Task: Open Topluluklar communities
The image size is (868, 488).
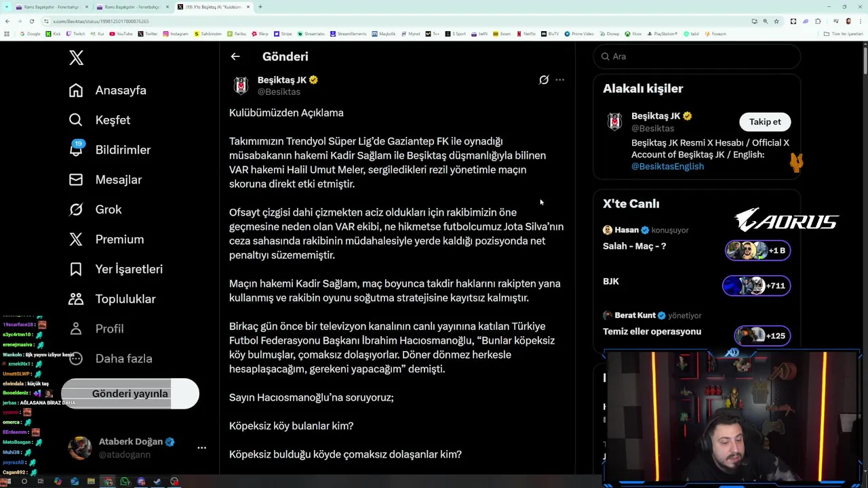Action: pyautogui.click(x=113, y=299)
